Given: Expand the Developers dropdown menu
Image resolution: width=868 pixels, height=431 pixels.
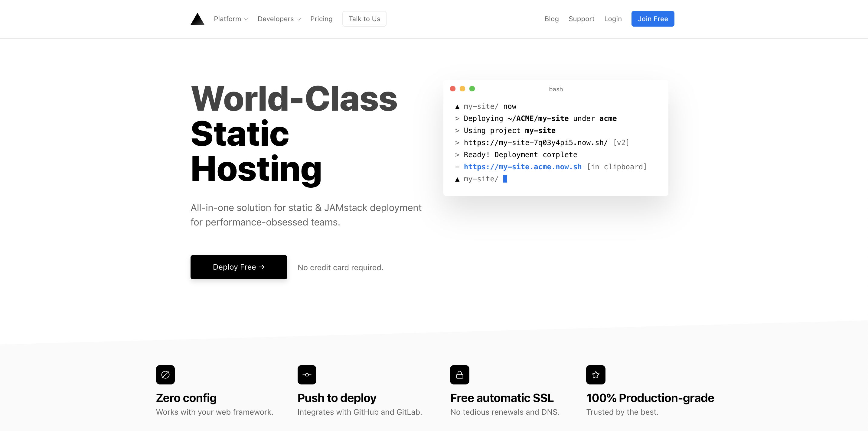Looking at the screenshot, I should click(x=279, y=19).
